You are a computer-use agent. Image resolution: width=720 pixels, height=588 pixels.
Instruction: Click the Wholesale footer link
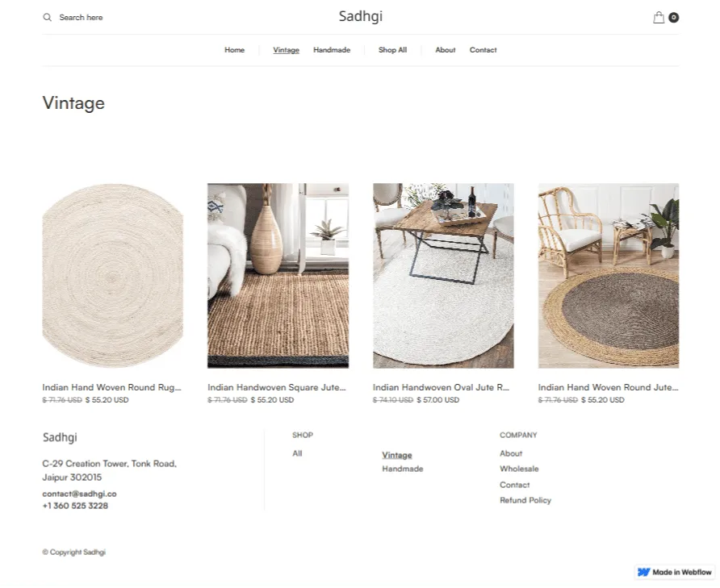(x=519, y=469)
